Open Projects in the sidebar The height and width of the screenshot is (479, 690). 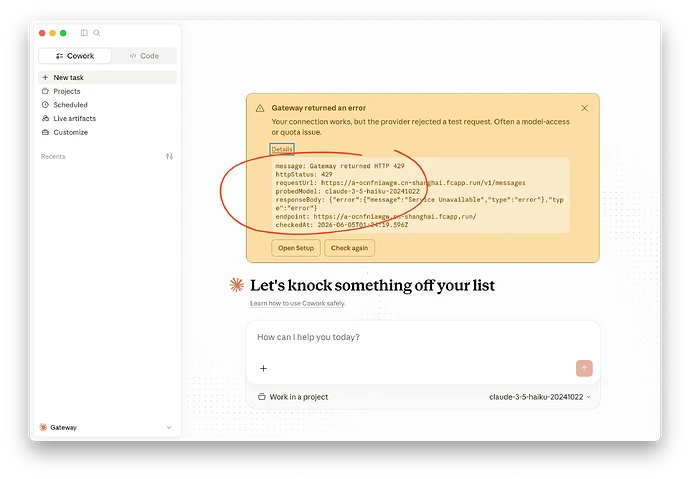tap(107, 91)
